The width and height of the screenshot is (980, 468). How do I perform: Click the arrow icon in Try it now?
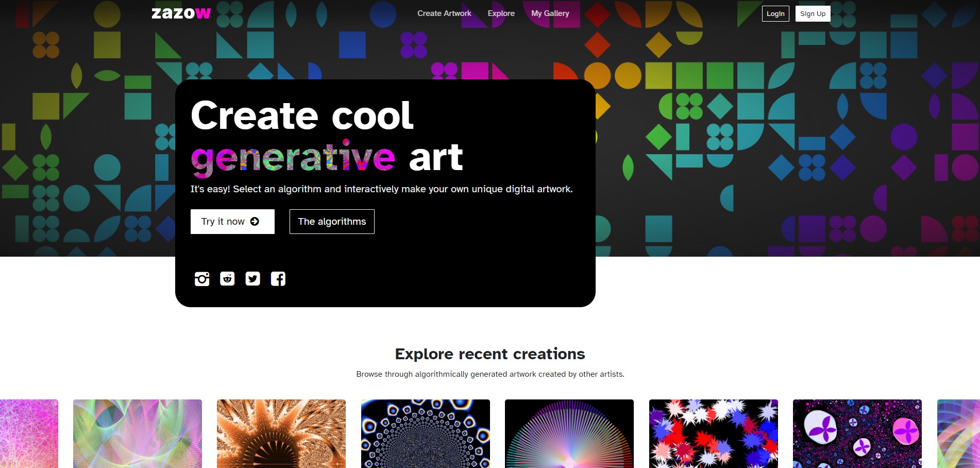pyautogui.click(x=255, y=222)
